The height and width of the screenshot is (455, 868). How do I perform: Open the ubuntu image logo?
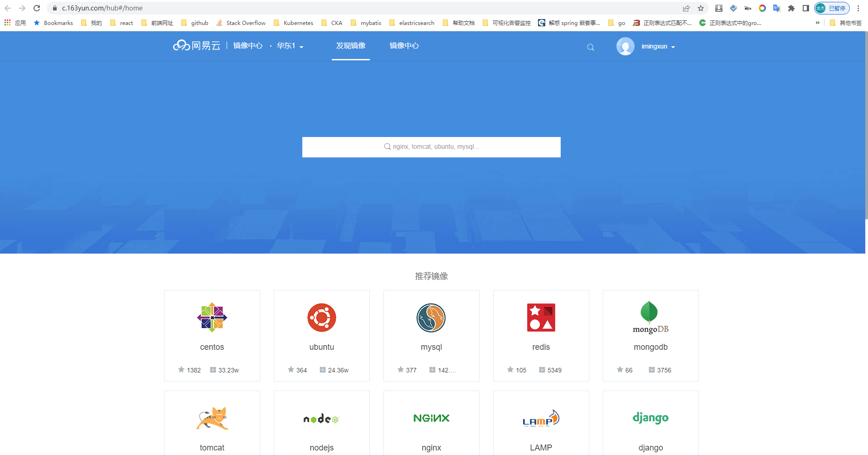322,318
